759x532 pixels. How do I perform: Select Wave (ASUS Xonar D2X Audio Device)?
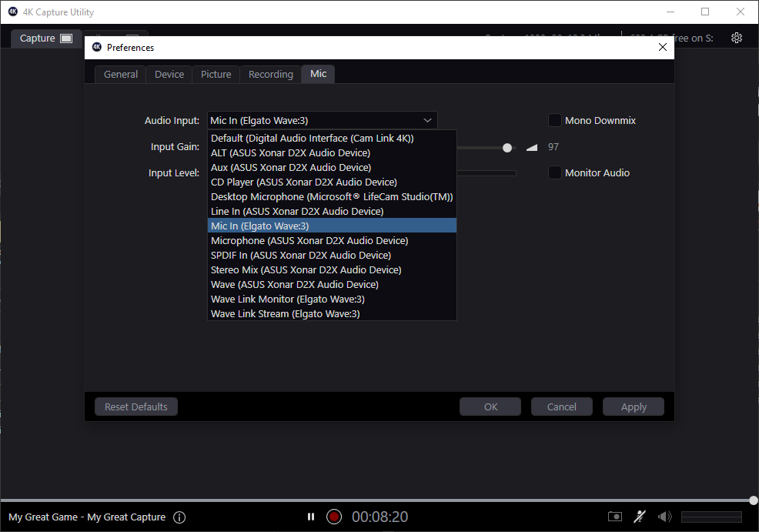click(332, 284)
